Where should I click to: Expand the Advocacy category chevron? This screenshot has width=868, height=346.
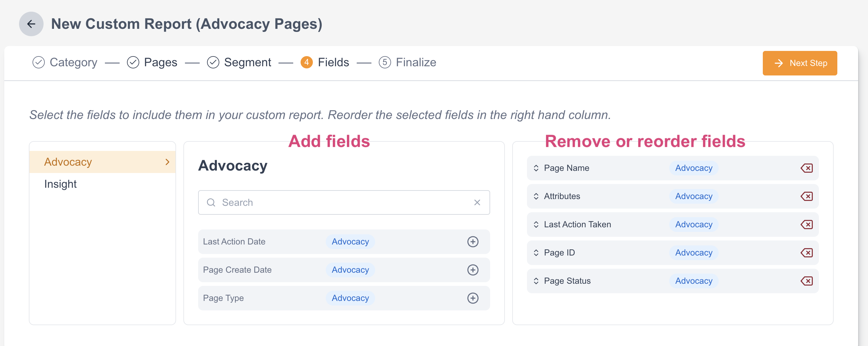167,162
